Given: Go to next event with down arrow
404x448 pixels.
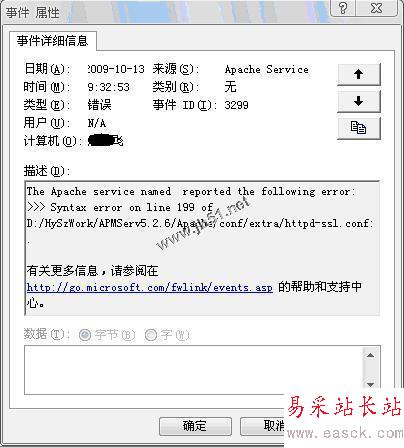Looking at the screenshot, I should pyautogui.click(x=359, y=101).
